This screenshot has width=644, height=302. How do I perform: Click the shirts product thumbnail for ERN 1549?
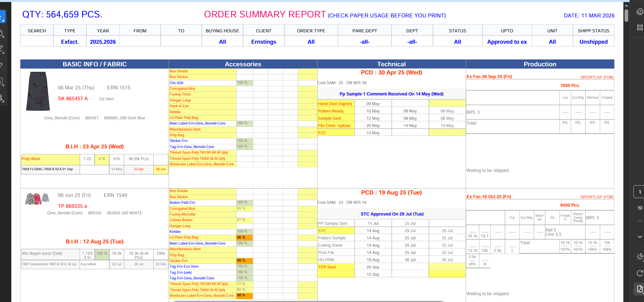[37, 199]
